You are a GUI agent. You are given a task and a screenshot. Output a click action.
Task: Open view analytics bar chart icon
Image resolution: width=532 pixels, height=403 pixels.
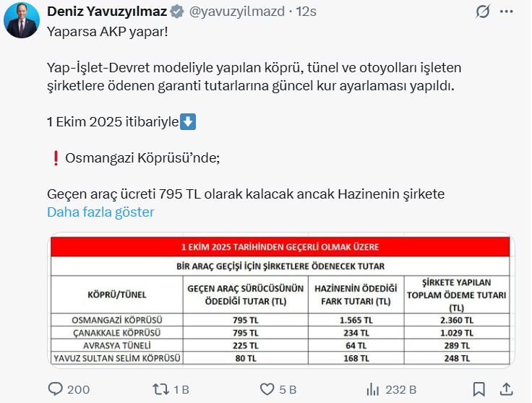[373, 389]
